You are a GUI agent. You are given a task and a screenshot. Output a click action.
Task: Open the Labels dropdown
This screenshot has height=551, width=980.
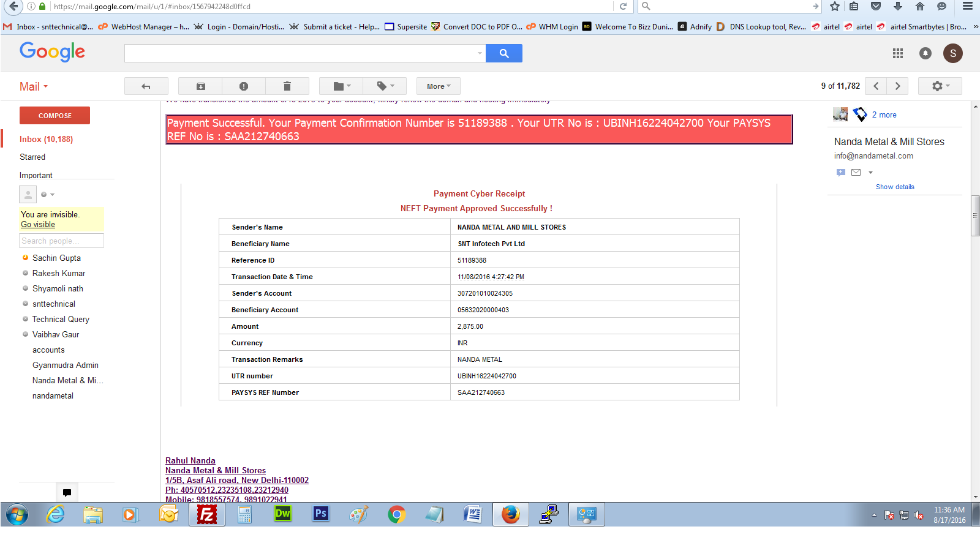click(x=385, y=86)
